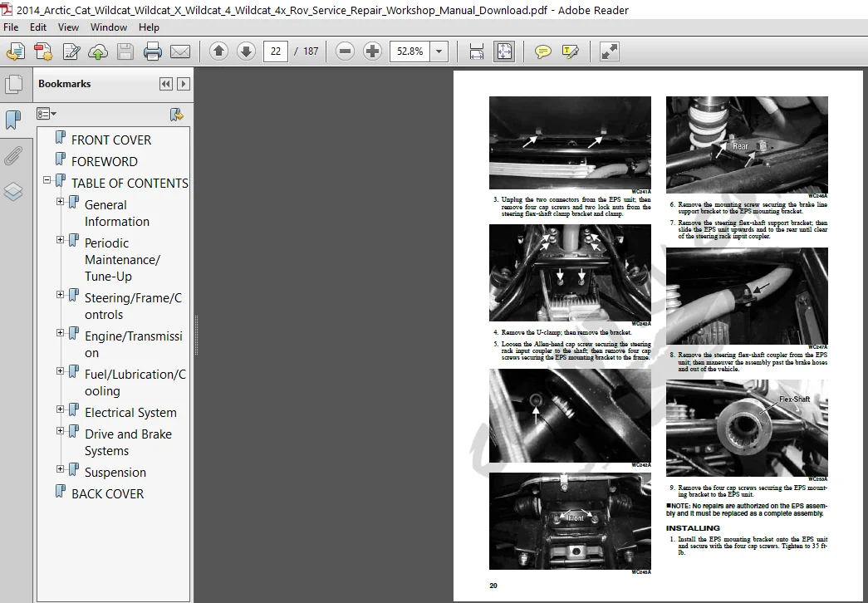Click the Create PDF online icon

(x=43, y=51)
